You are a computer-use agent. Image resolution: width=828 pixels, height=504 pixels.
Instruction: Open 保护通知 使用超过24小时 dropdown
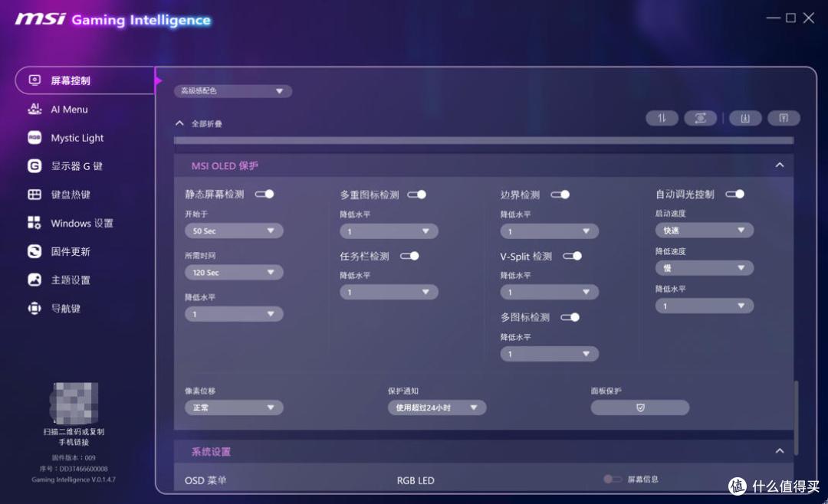point(437,407)
